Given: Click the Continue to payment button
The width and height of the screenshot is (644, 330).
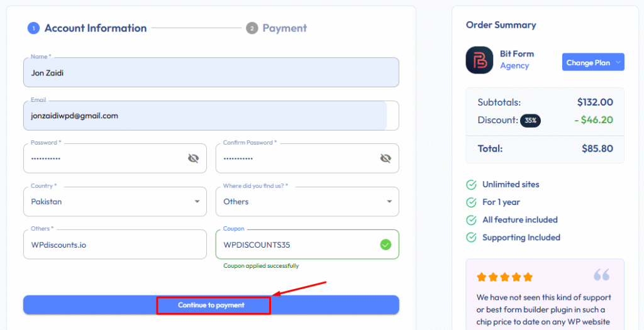Looking at the screenshot, I should click(x=211, y=305).
